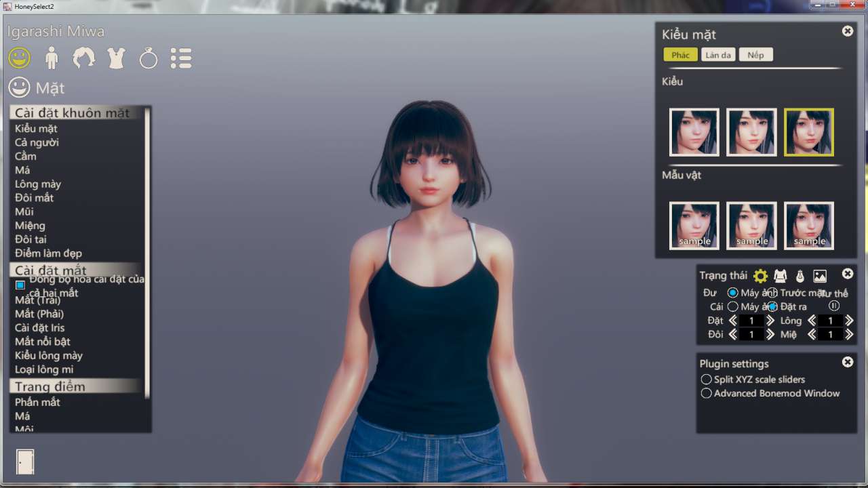
Task: Increase the Miệ value with right arrows
Action: point(849,334)
